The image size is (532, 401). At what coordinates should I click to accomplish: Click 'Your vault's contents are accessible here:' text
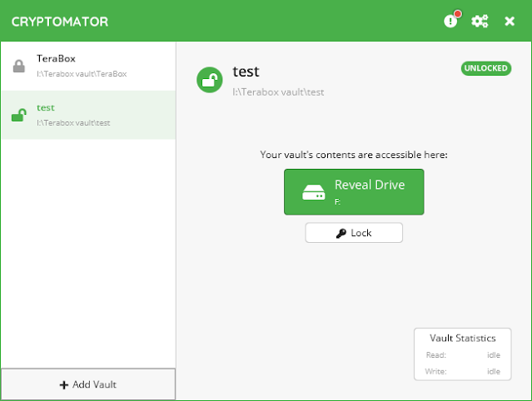[x=354, y=155]
